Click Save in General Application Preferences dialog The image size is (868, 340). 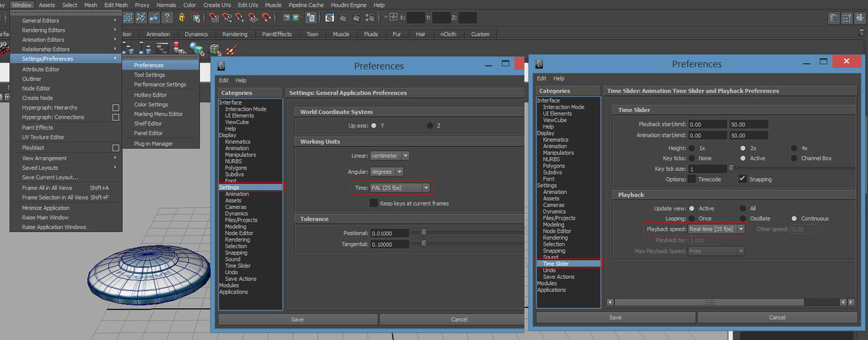(297, 319)
